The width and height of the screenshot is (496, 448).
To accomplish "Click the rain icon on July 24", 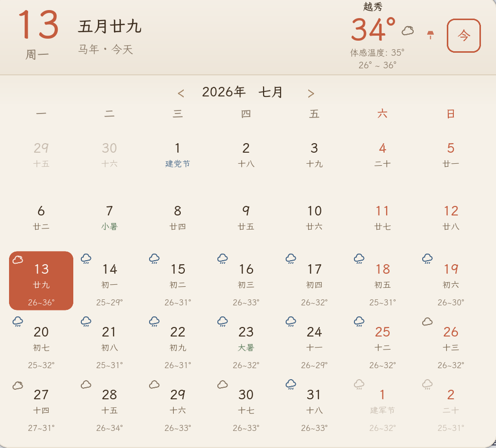I will pyautogui.click(x=291, y=322).
